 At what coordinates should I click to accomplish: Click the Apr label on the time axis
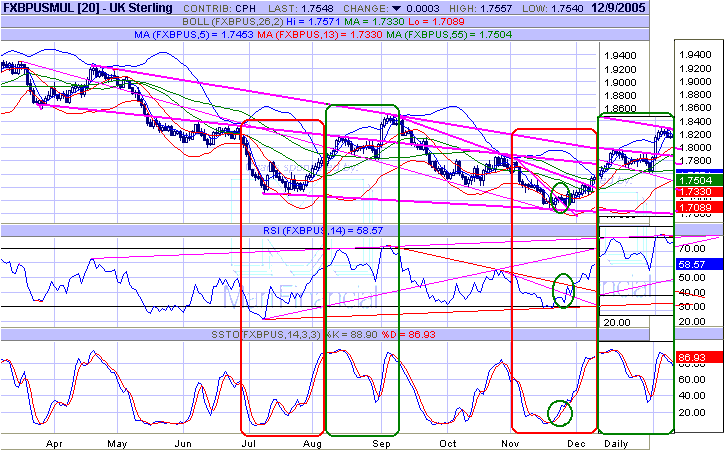click(54, 444)
